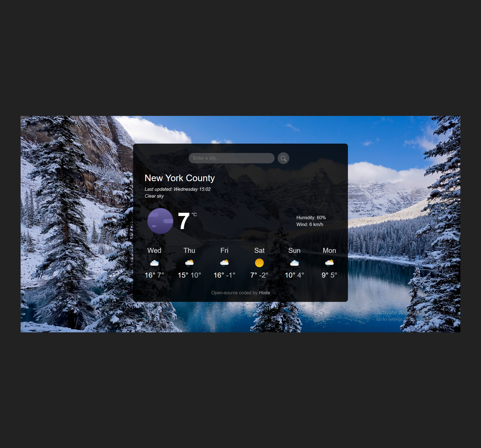Toggle the humidity display value
The height and width of the screenshot is (448, 481).
point(310,218)
